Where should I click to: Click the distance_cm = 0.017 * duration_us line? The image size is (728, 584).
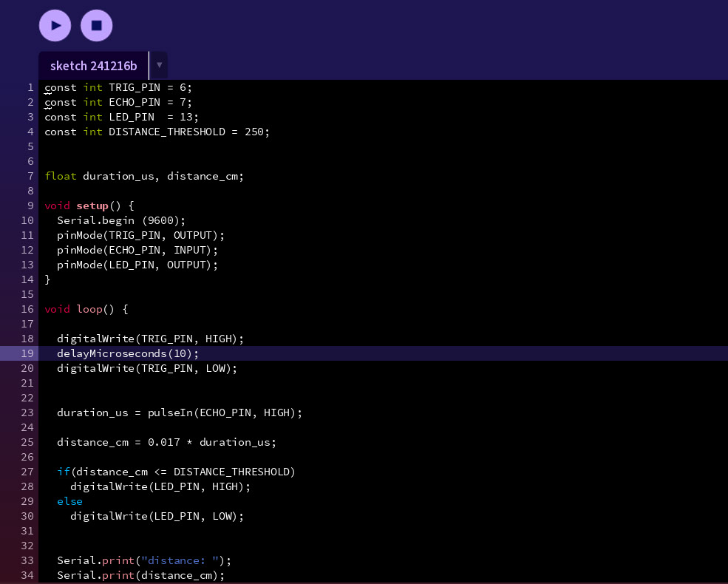point(167,442)
